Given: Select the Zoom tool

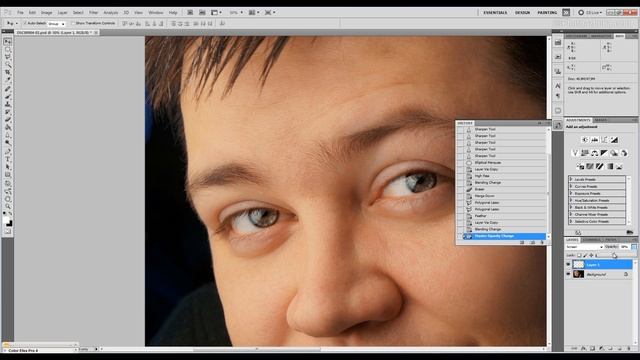Looking at the screenshot, I should pos(7,207).
